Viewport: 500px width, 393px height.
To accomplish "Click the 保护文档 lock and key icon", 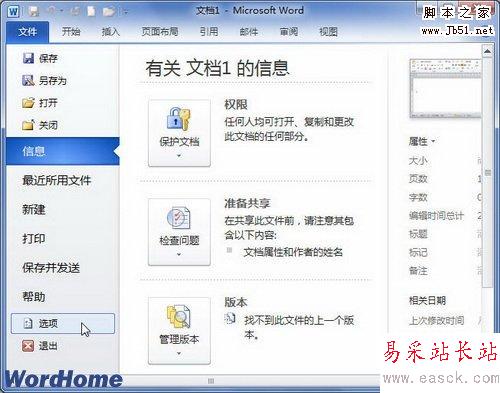I will [x=178, y=119].
